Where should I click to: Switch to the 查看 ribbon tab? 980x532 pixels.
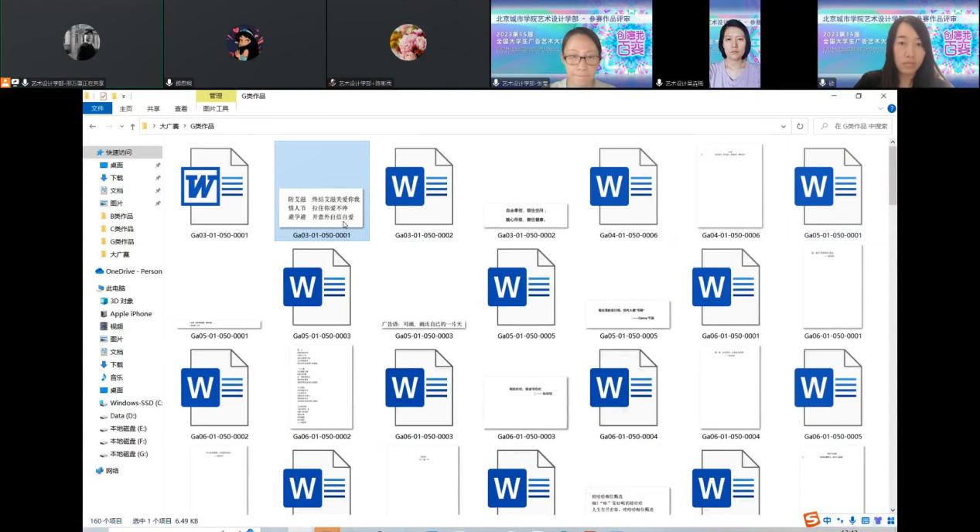[x=181, y=109]
